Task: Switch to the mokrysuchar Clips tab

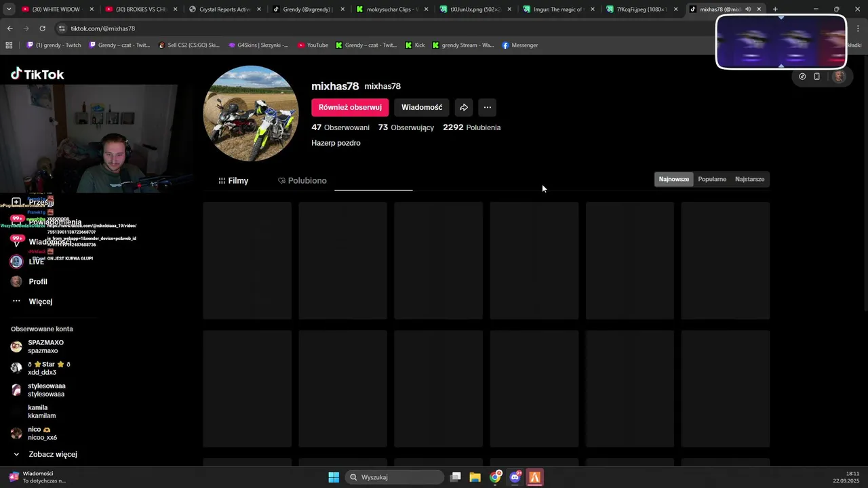Action: click(x=392, y=9)
